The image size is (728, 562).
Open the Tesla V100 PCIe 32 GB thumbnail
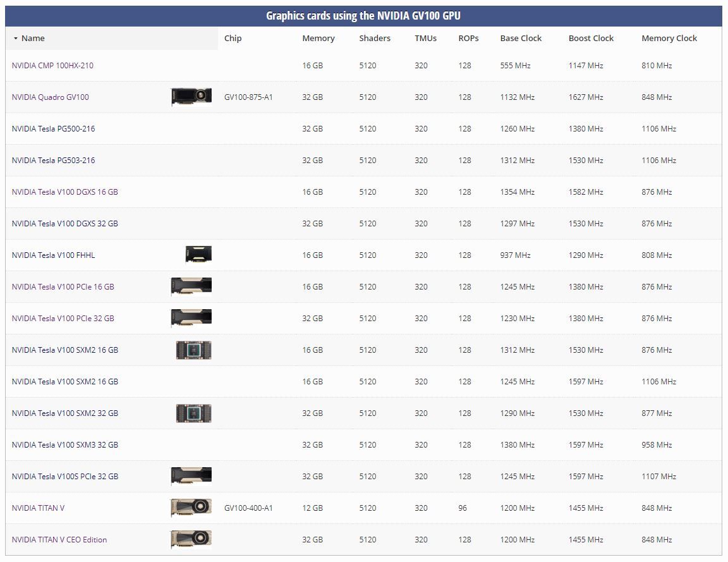pyautogui.click(x=191, y=318)
